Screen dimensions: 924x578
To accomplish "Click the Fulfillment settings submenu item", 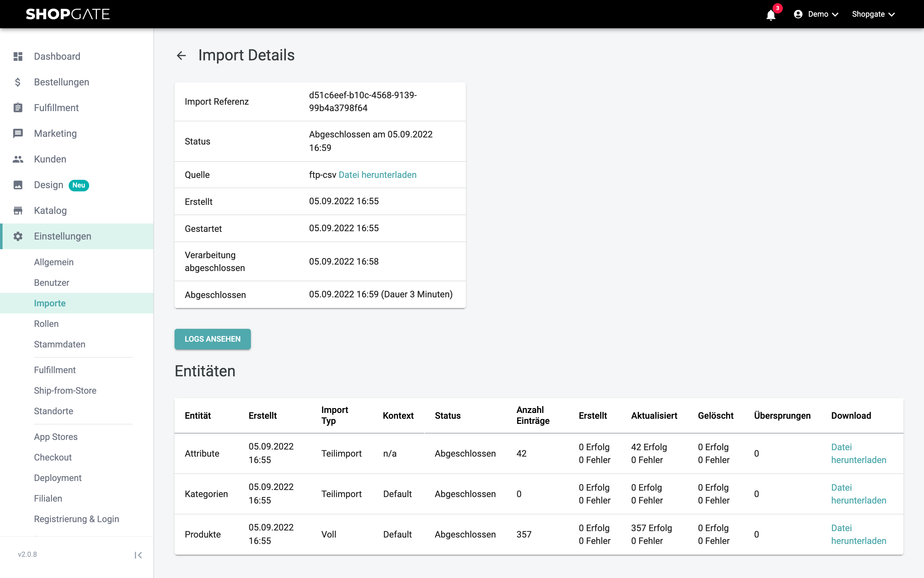I will (x=55, y=370).
